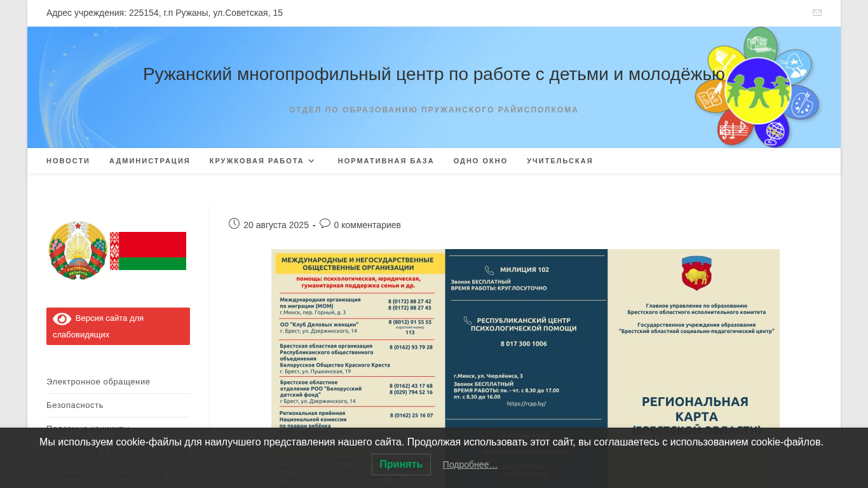The width and height of the screenshot is (868, 488).
Task: Open the Одно окно menu item
Action: pos(480,161)
